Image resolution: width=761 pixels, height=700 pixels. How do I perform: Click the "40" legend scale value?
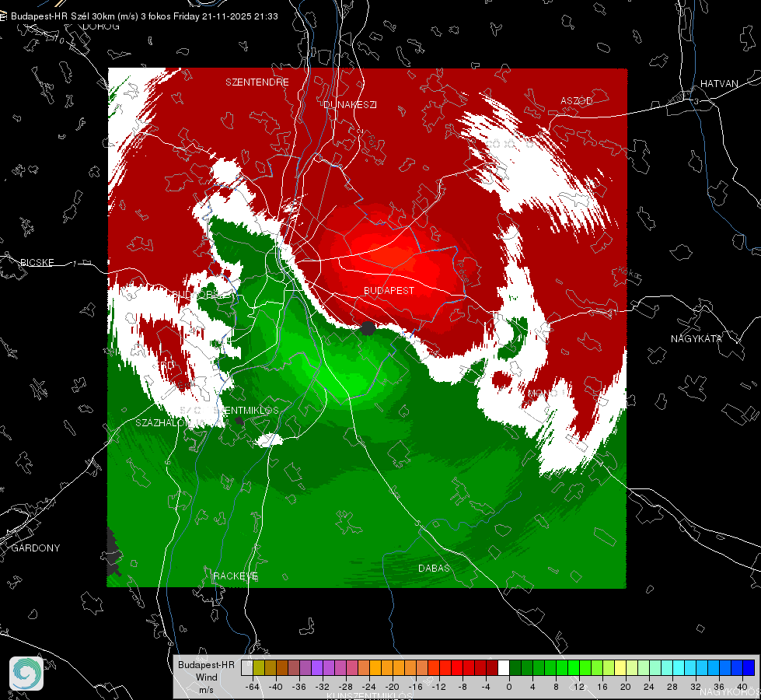[x=742, y=687]
